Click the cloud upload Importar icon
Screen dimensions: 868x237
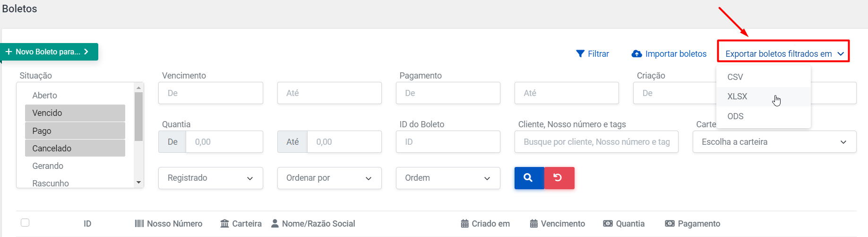(637, 54)
